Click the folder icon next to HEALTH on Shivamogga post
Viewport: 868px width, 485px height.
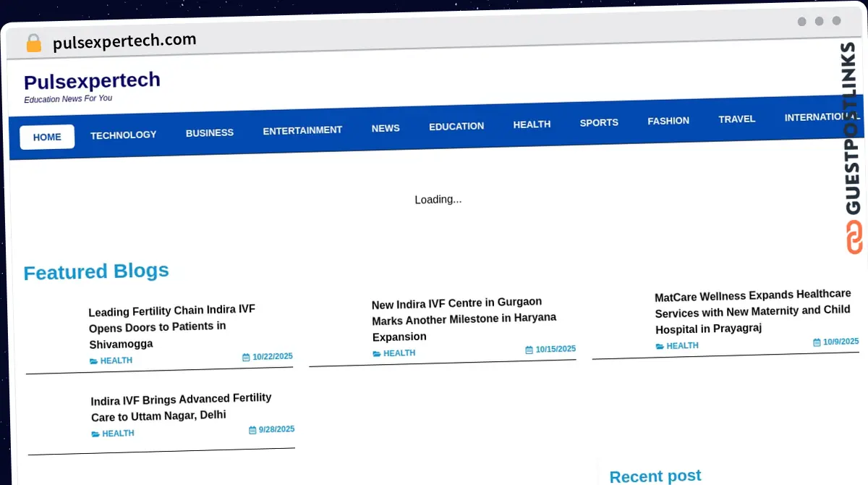click(x=93, y=360)
